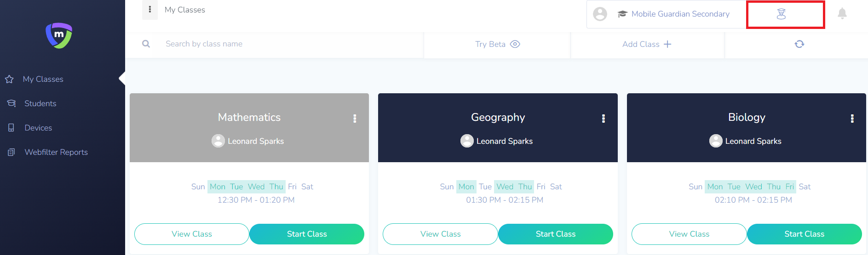Image resolution: width=868 pixels, height=255 pixels.
Task: Toggle Fri on the Mathematics schedule
Action: pyautogui.click(x=292, y=187)
